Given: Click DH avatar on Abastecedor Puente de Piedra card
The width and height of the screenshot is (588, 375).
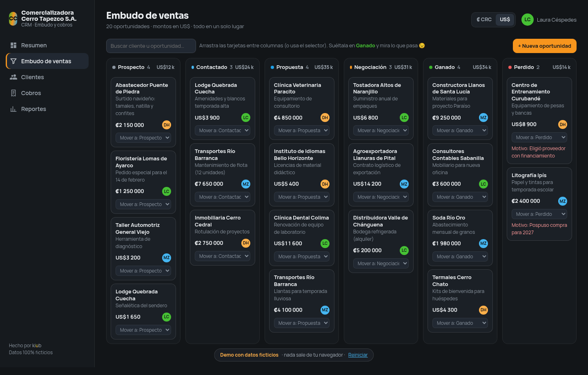Looking at the screenshot, I should (x=167, y=125).
